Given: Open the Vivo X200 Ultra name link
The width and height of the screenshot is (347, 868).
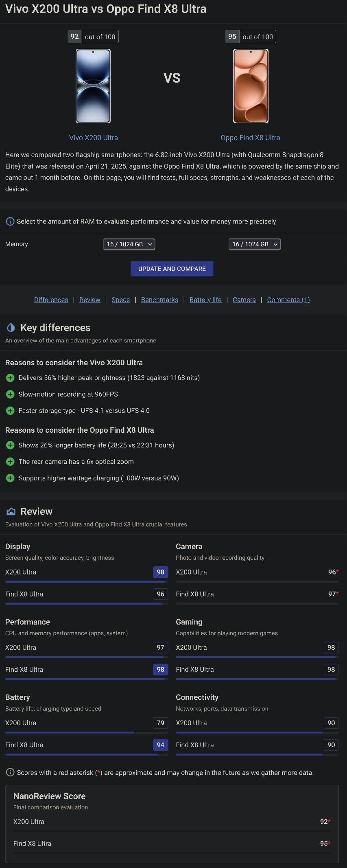Looking at the screenshot, I should (x=94, y=138).
